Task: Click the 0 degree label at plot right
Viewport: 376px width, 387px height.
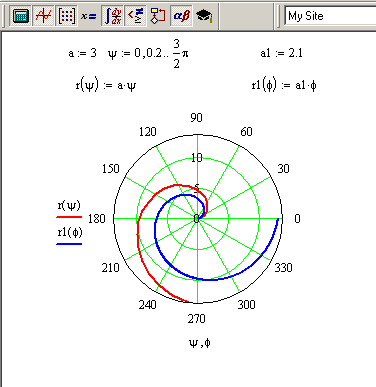Action: 297,219
